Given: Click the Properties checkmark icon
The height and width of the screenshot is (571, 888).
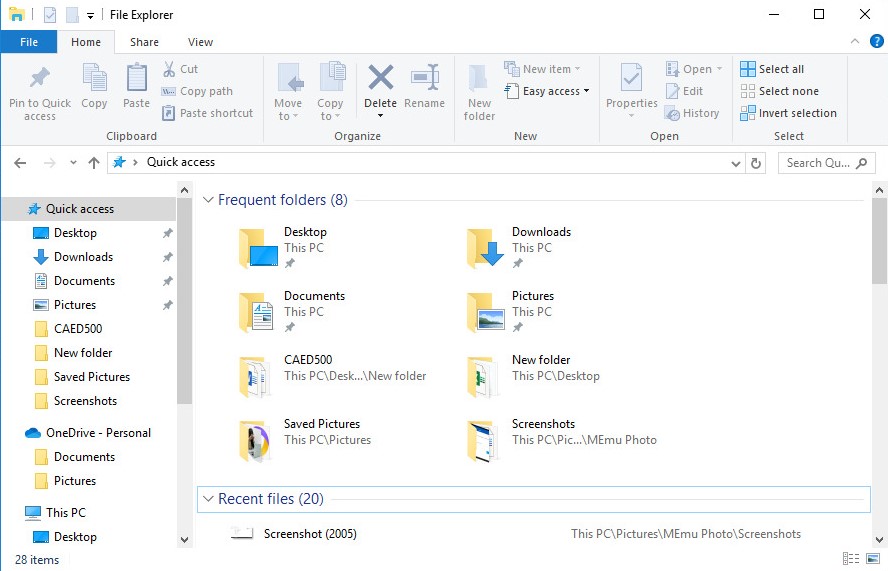Looking at the screenshot, I should (x=631, y=78).
